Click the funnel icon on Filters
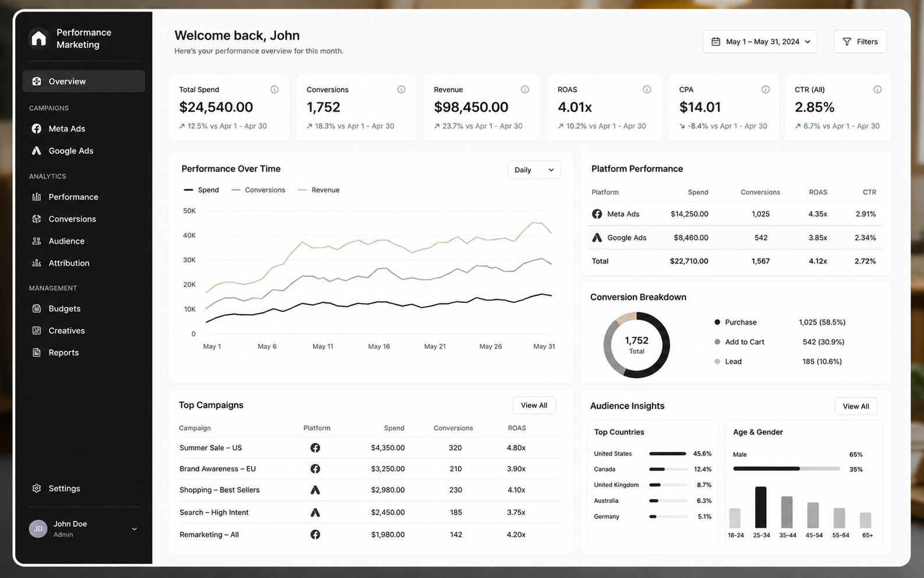This screenshot has width=924, height=578. pyautogui.click(x=847, y=42)
